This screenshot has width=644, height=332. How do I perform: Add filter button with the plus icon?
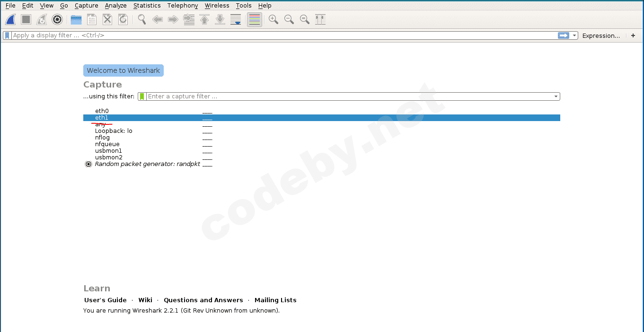tap(633, 35)
